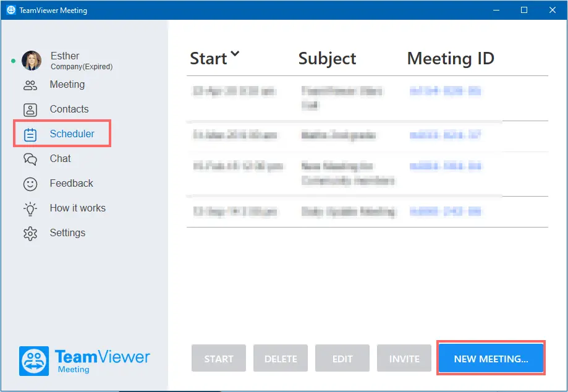
Task: Click the second meeting's blue Meeting ID link
Action: [x=445, y=135]
